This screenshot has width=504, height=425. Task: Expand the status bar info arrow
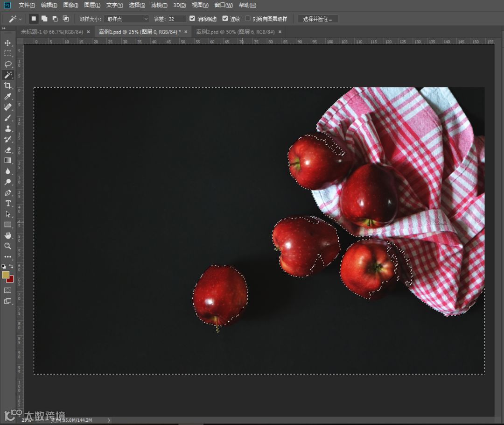pyautogui.click(x=109, y=420)
